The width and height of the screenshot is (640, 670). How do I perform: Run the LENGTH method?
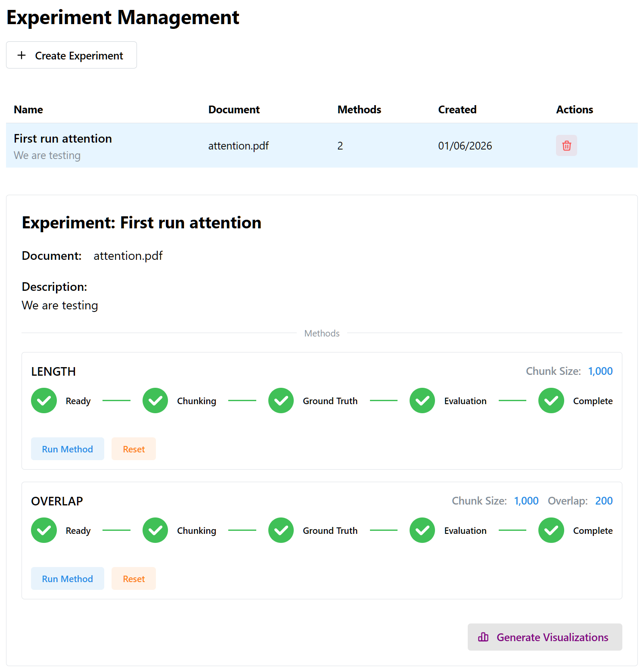pyautogui.click(x=68, y=449)
